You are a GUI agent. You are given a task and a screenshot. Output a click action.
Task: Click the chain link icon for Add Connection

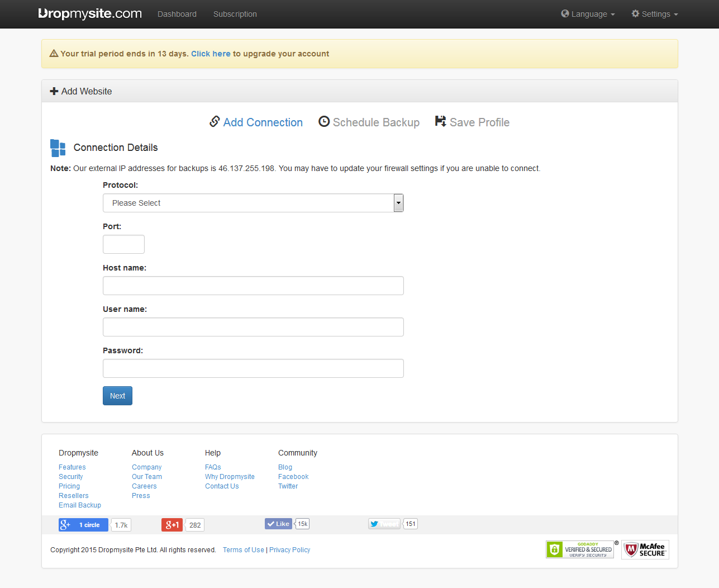(215, 121)
